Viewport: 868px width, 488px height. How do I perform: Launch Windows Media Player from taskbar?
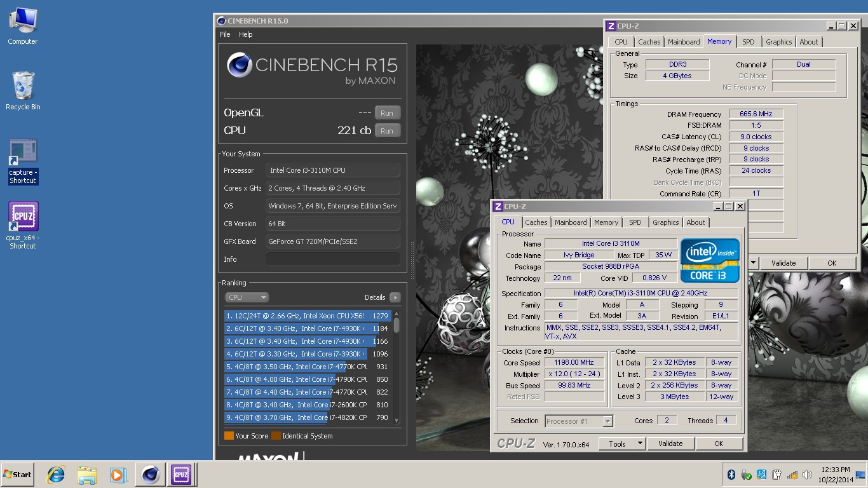(x=117, y=475)
